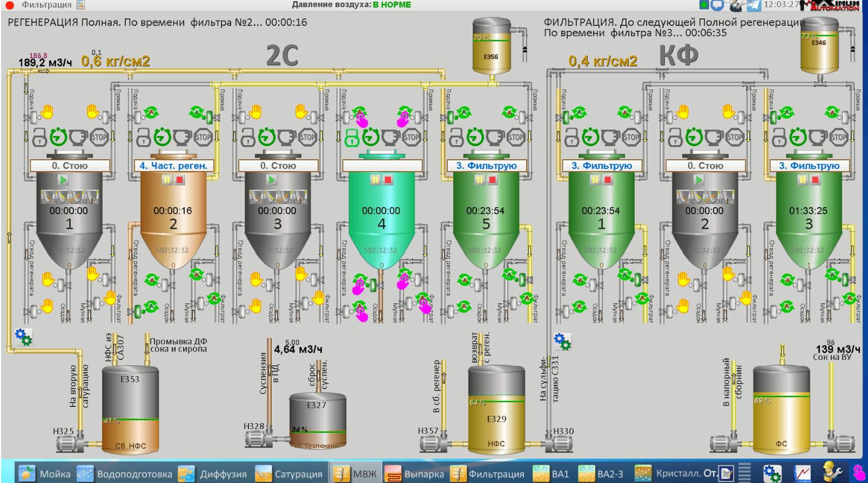Open the empty status field of 2С filter 4
Viewport: 868px width, 483px height.
point(382,165)
